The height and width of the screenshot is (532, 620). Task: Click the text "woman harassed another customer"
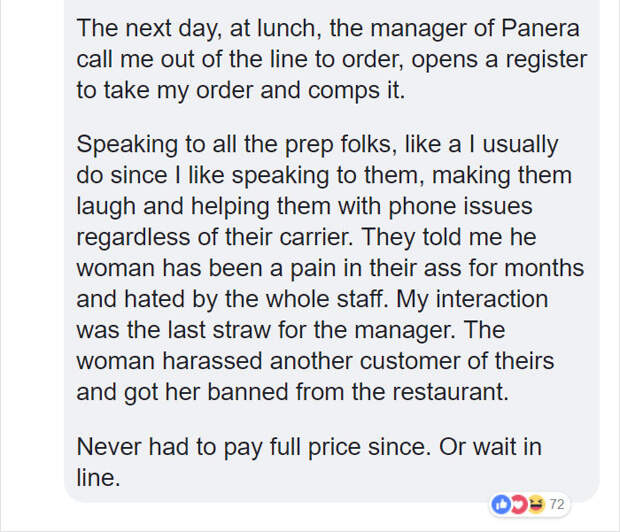tap(268, 361)
